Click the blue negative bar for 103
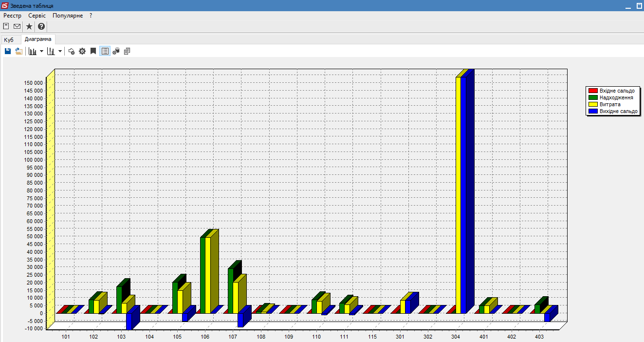The height and width of the screenshot is (342, 644). pyautogui.click(x=129, y=322)
